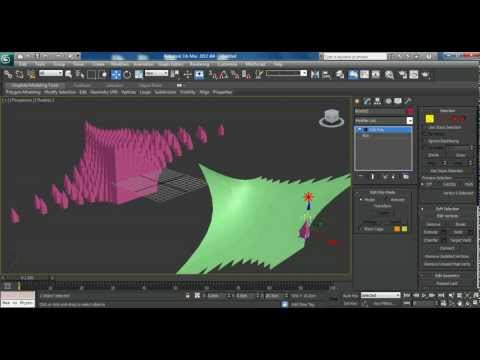This screenshot has height=360, width=480.
Task: Click the Mirror tool icon
Action: (315, 74)
